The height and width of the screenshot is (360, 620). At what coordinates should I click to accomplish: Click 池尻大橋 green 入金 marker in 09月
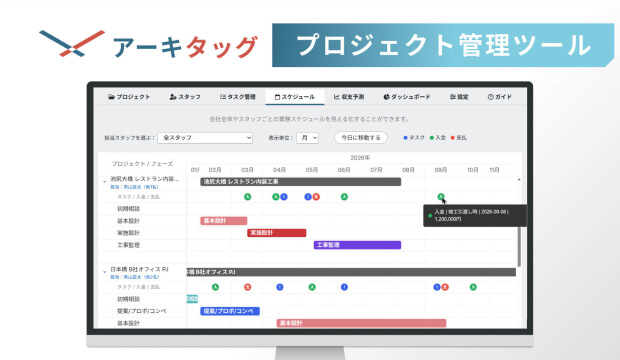click(441, 197)
